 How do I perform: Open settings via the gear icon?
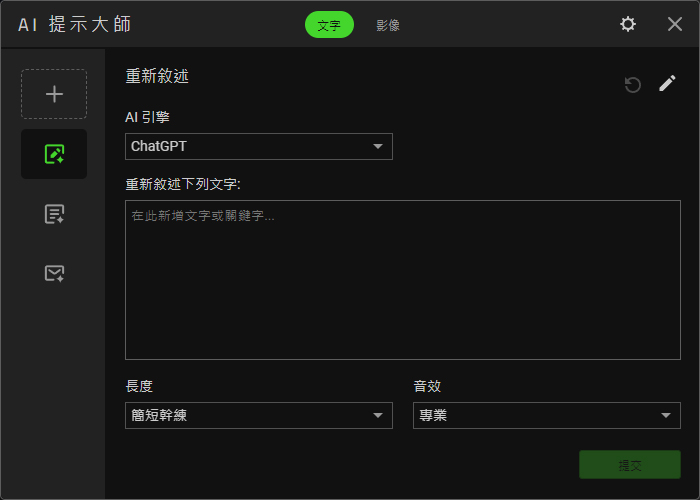tap(628, 24)
